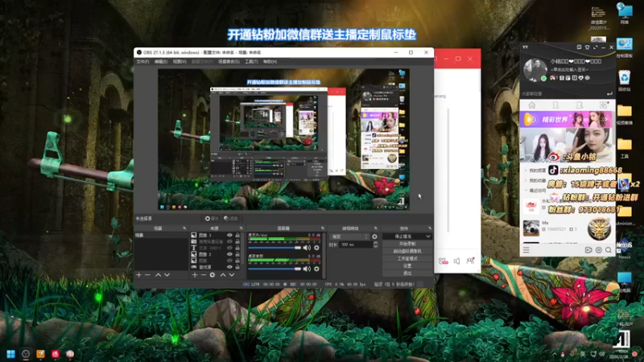Toggle the lock on the 图像 2 source
Viewport: 644px width, 362px height.
(237, 254)
